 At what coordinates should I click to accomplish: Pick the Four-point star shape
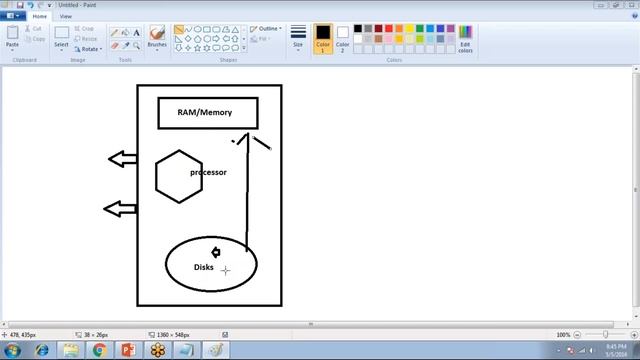pos(188,48)
